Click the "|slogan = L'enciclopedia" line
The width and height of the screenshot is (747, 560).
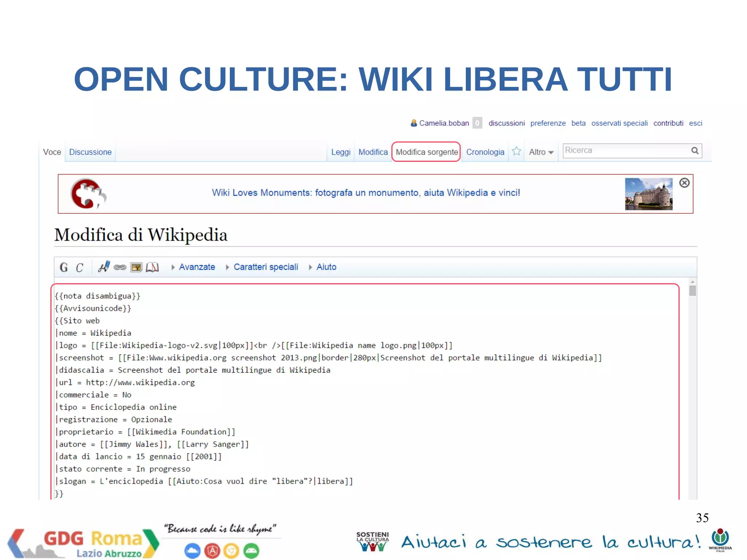pos(204,481)
